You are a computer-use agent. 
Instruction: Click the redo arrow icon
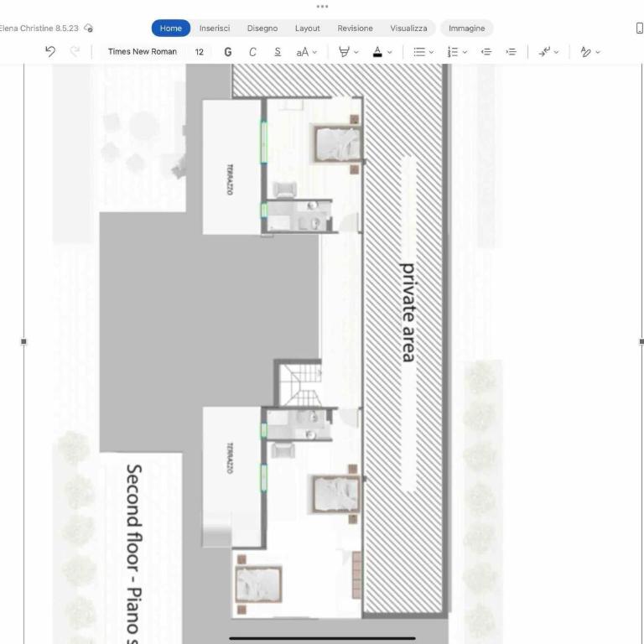(x=75, y=52)
